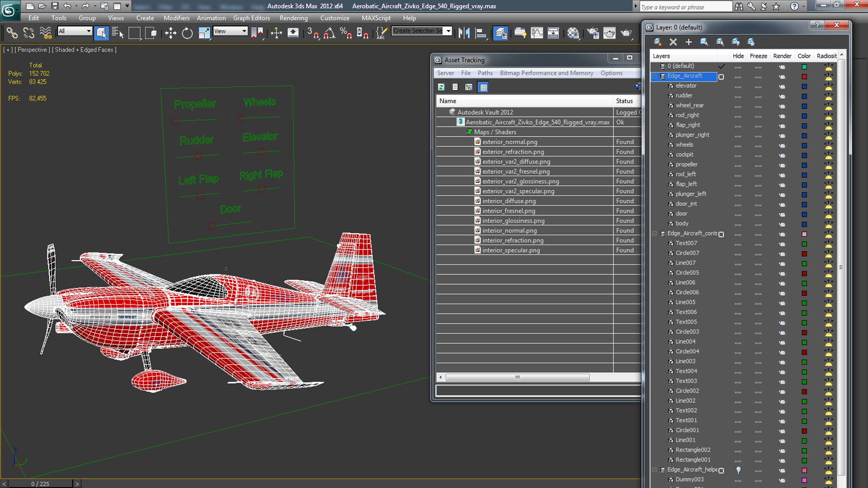Click the Asset Tracking horizontal scrollbar
This screenshot has height=488, width=868.
(x=518, y=377)
